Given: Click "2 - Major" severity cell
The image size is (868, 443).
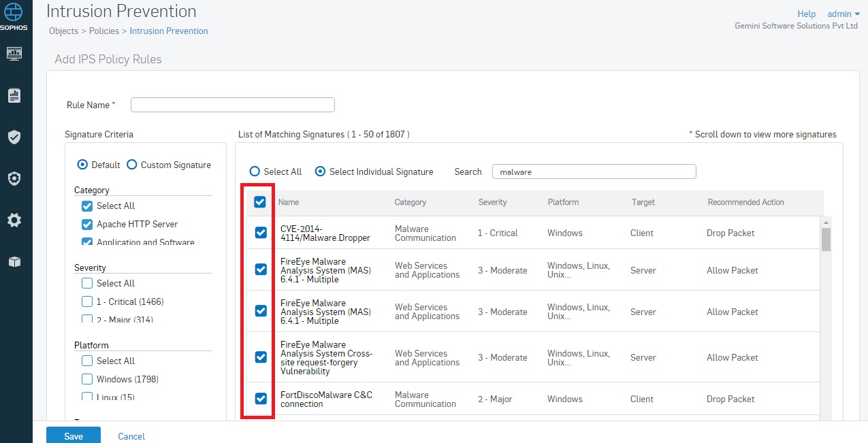Looking at the screenshot, I should pos(495,399).
